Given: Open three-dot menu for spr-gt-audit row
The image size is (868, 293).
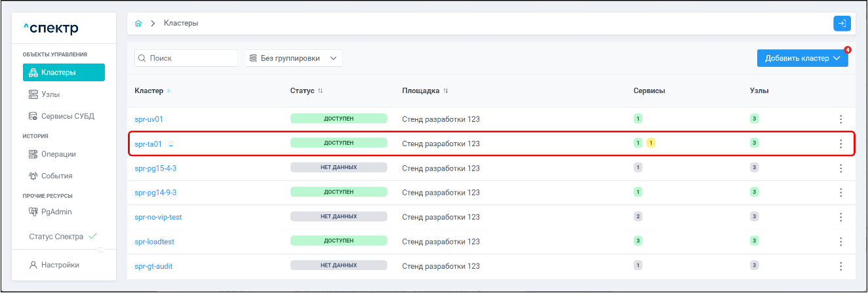Looking at the screenshot, I should point(840,266).
